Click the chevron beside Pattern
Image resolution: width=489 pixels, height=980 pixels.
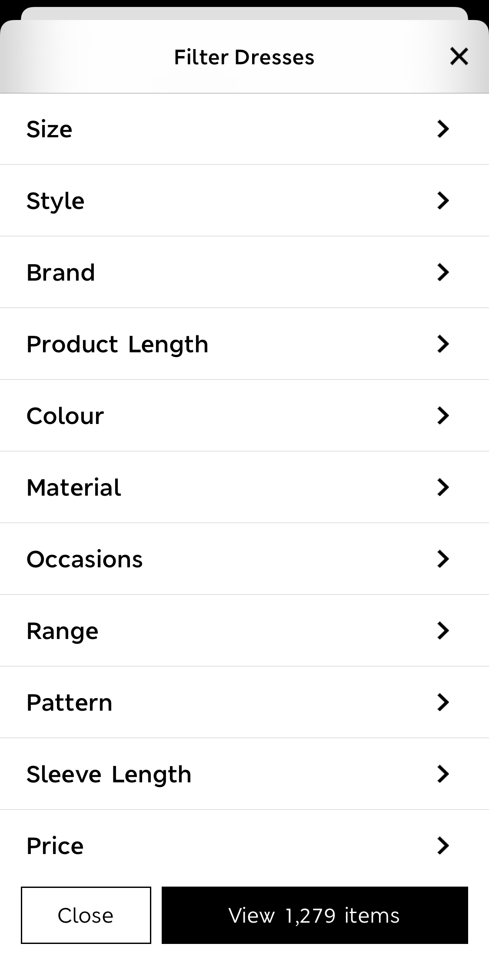[x=442, y=702]
